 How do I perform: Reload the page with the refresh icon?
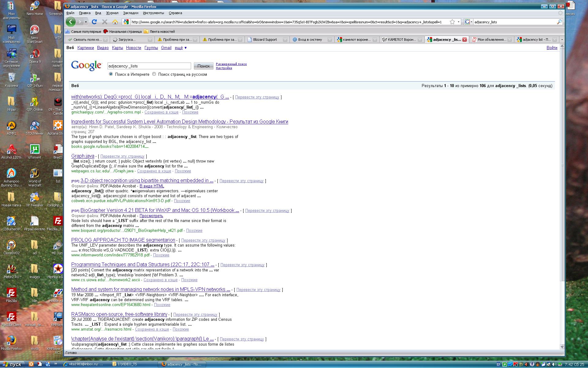coord(94,22)
